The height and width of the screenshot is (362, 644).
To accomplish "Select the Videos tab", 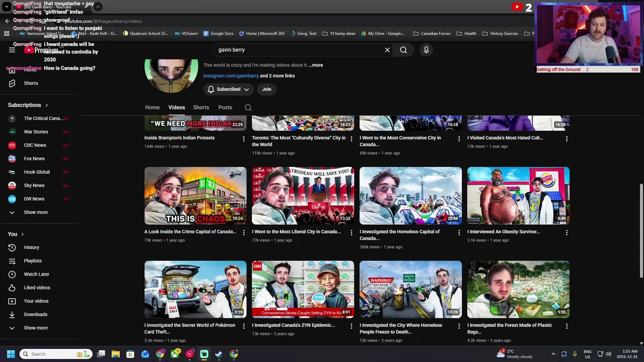I will coord(177,108).
